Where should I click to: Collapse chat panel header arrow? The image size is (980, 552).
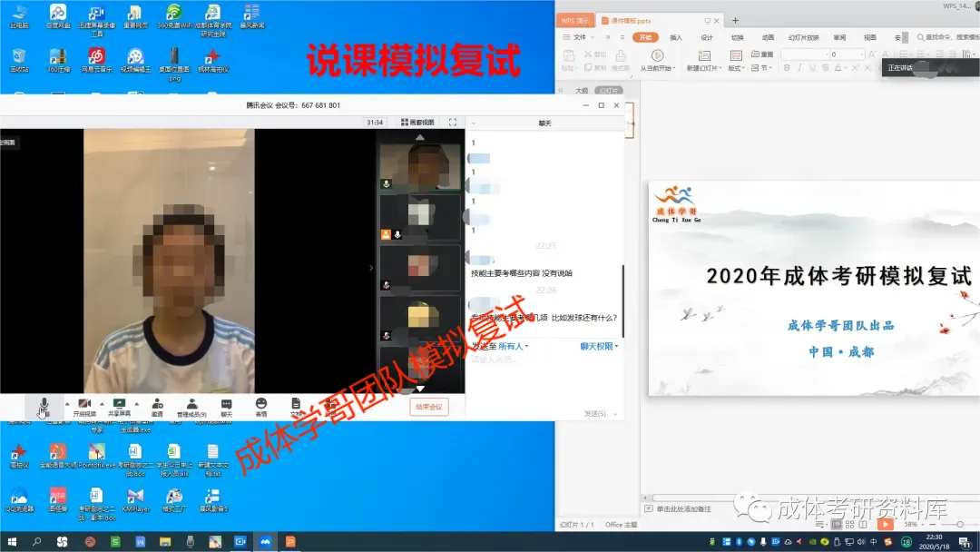tap(474, 123)
